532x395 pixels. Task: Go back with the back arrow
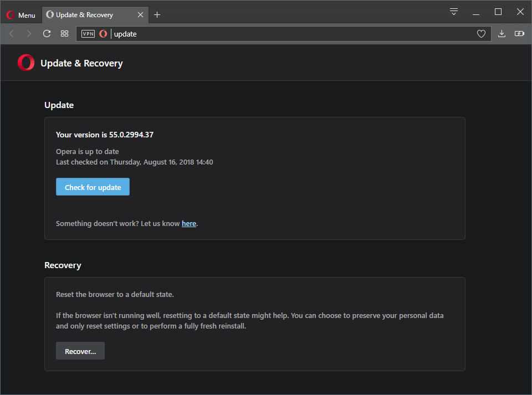(12, 34)
